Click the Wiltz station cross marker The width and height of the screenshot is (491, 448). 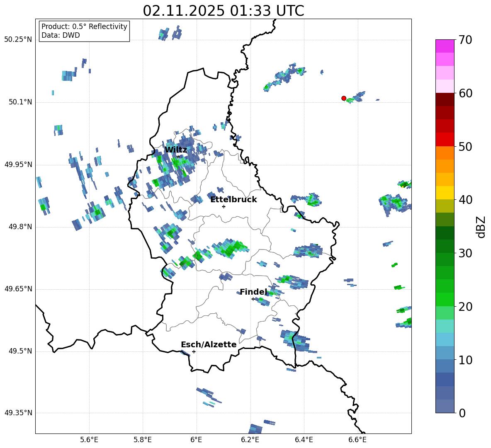point(178,157)
